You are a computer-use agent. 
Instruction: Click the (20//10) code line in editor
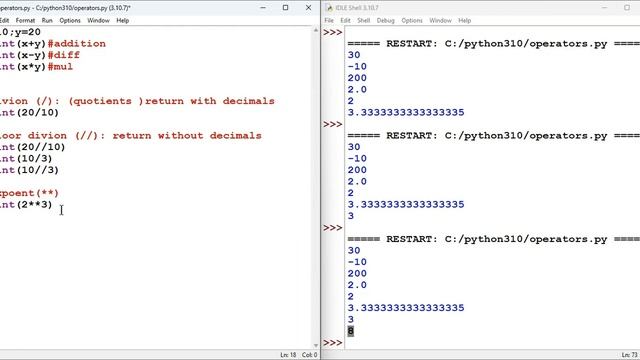[x=33, y=147]
